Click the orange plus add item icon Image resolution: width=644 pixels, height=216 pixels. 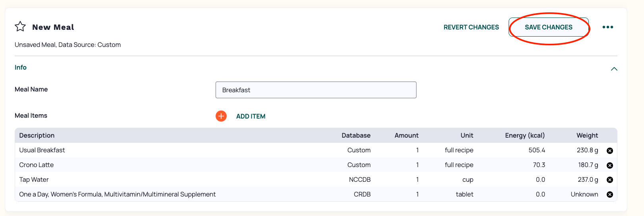[x=221, y=116]
